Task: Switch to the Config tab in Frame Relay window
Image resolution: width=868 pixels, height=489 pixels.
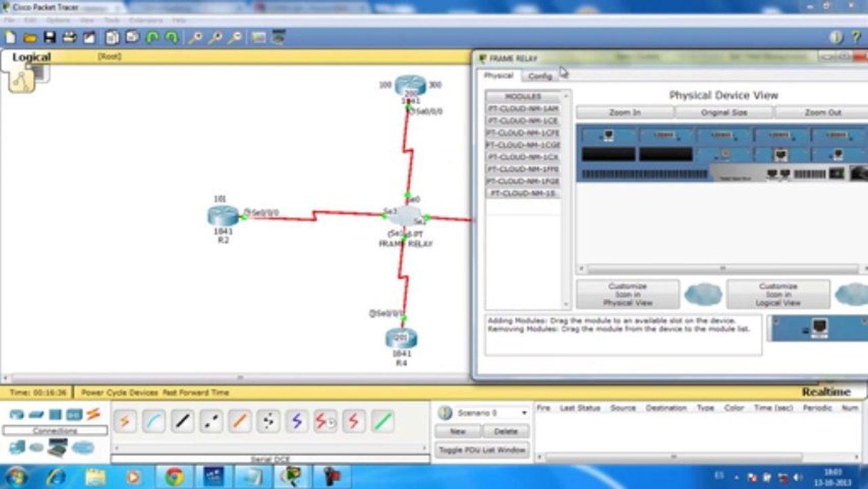Action: (540, 76)
